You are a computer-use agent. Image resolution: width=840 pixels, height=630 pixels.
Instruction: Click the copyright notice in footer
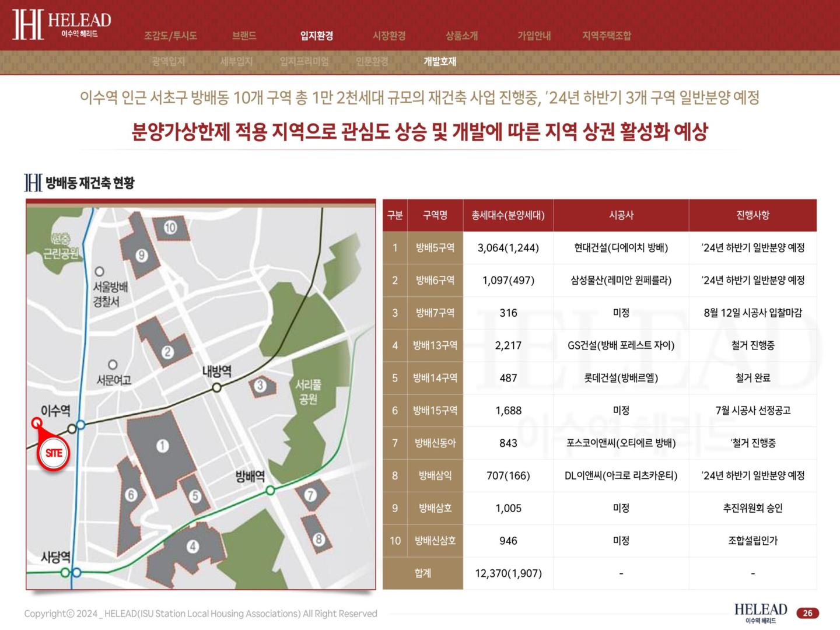coord(201,614)
